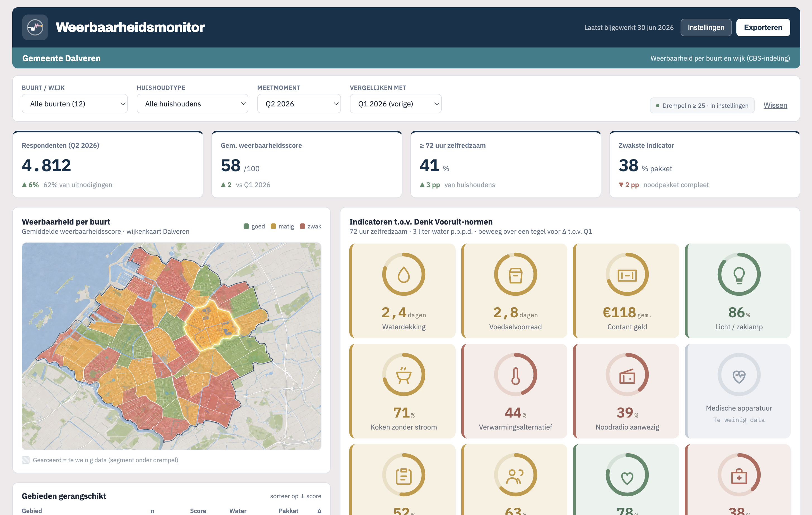Change the sorteer op score ordering

pos(296,496)
